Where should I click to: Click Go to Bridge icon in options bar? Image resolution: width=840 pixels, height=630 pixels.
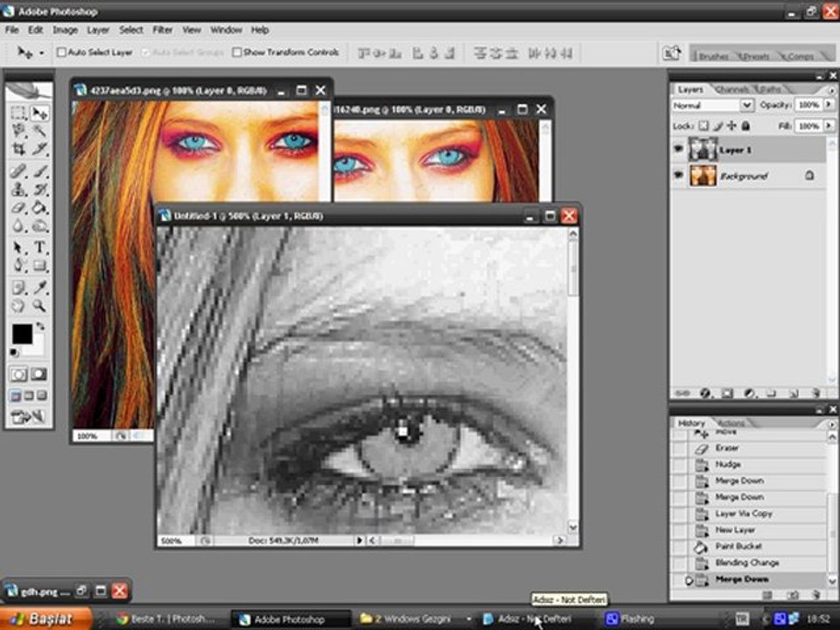click(672, 53)
